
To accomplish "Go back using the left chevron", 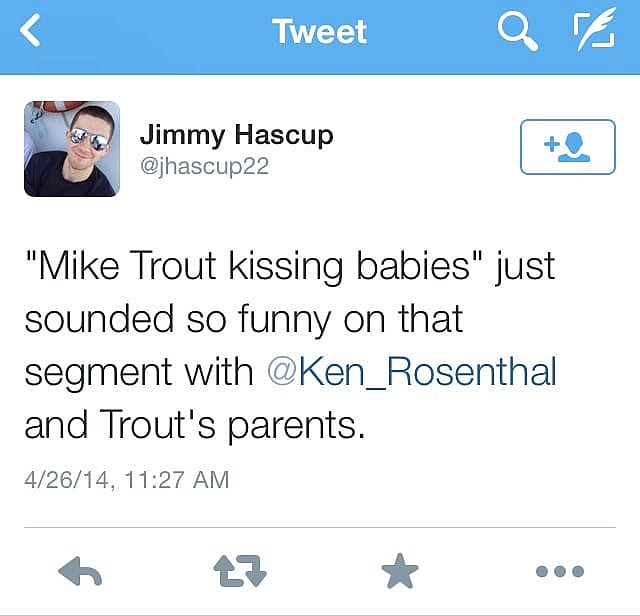I will [32, 31].
